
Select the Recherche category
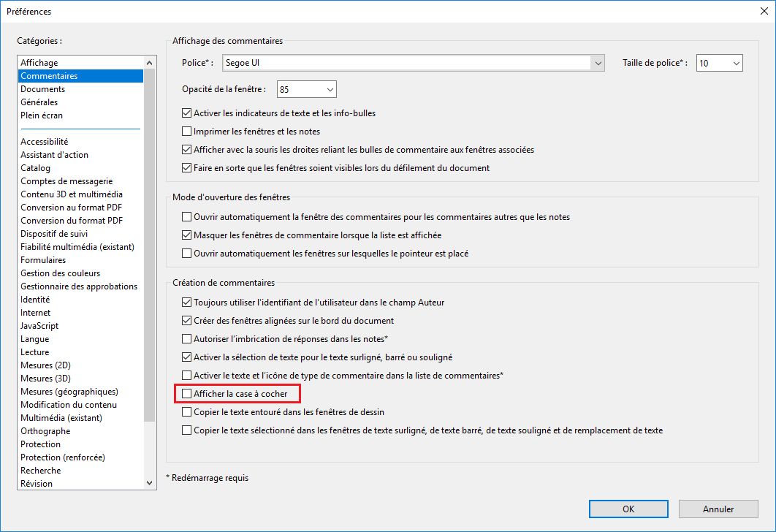click(80, 471)
